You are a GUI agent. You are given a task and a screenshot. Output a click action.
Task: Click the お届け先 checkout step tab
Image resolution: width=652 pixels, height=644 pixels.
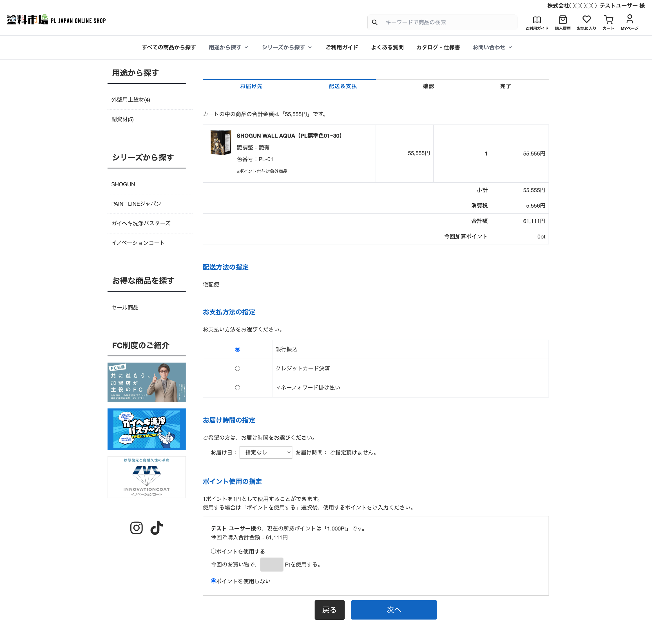coord(251,86)
